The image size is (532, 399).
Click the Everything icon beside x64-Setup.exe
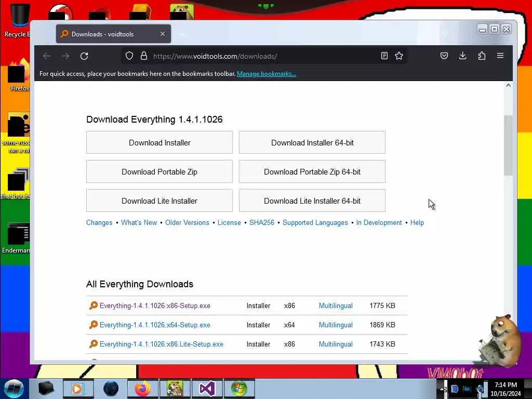pyautogui.click(x=94, y=325)
